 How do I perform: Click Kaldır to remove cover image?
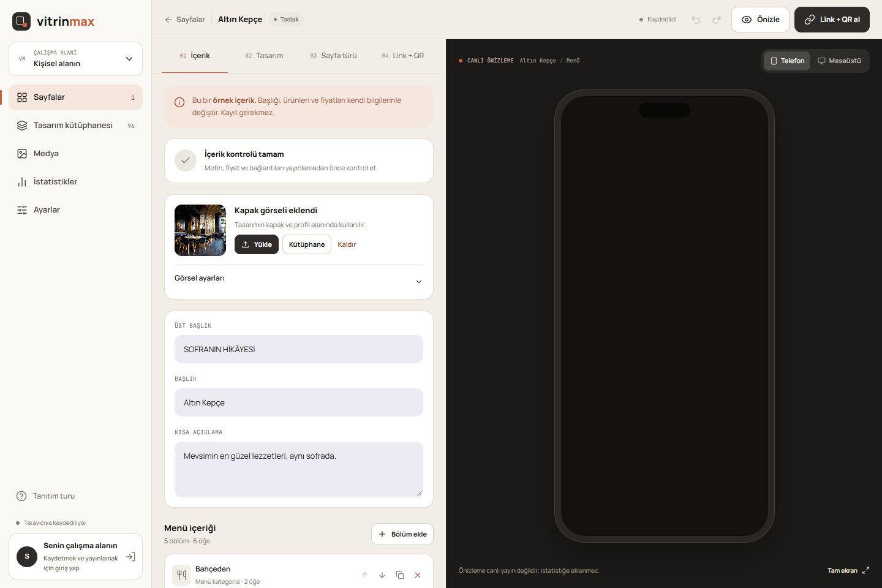[x=347, y=244]
